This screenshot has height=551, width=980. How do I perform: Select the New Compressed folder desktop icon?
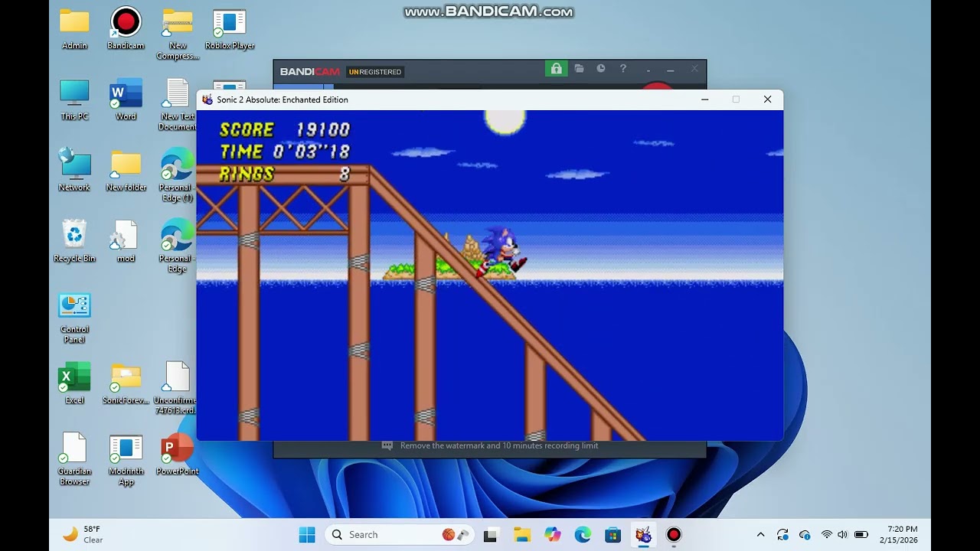pyautogui.click(x=178, y=34)
